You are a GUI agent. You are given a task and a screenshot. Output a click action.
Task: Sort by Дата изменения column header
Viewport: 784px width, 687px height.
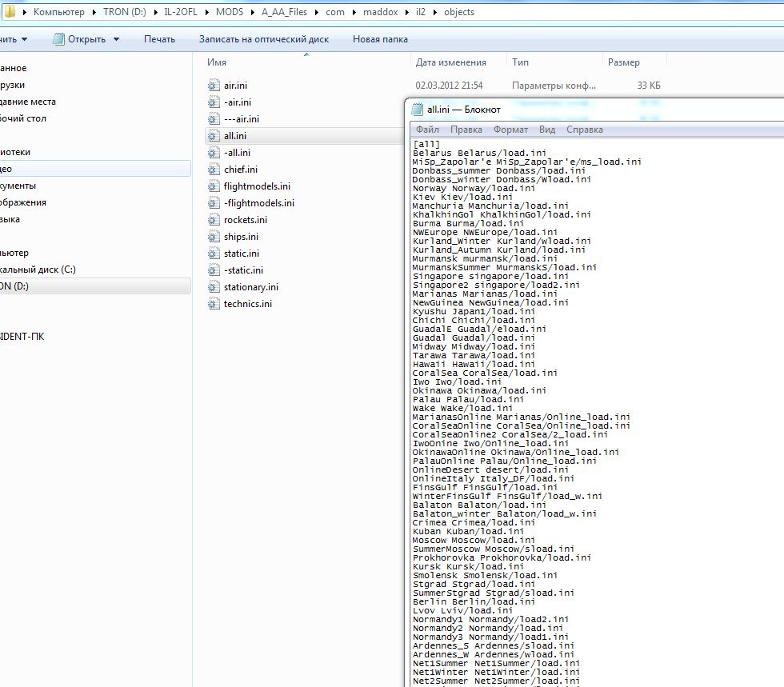pyautogui.click(x=451, y=62)
